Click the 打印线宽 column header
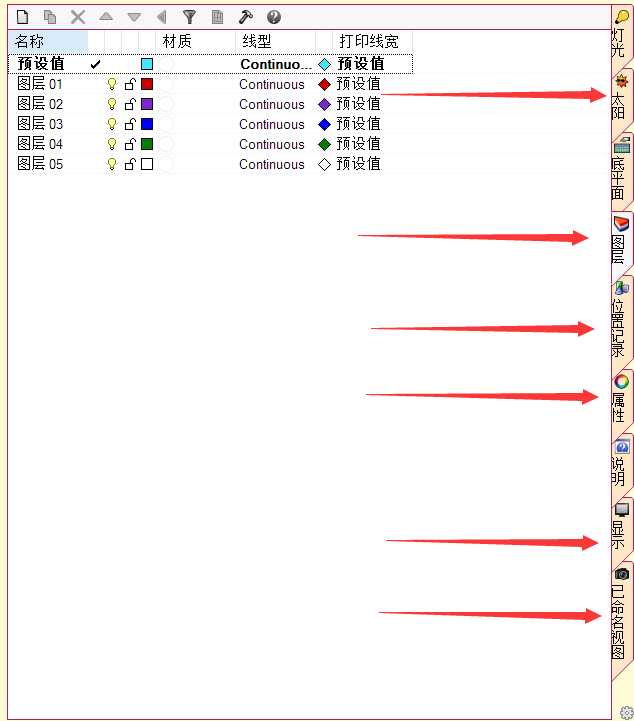The width and height of the screenshot is (634, 721). (x=371, y=41)
